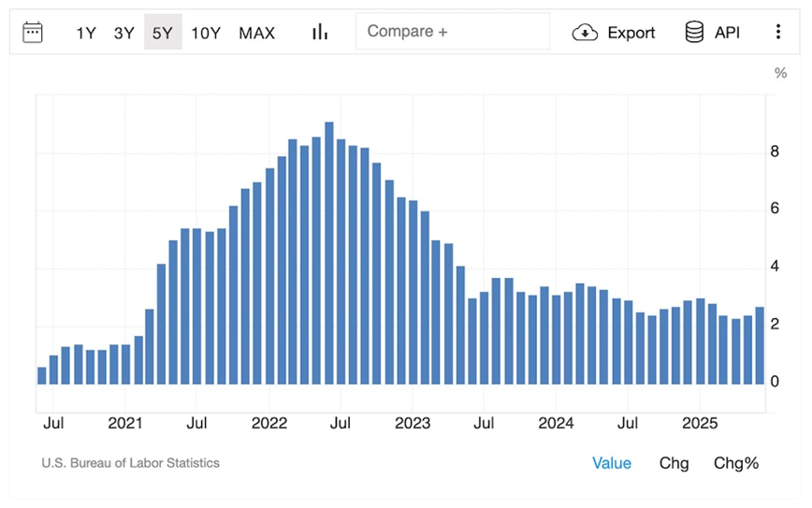Open U.S. Bureau of Labor Statistics source
The width and height of the screenshot is (812, 508).
130,463
